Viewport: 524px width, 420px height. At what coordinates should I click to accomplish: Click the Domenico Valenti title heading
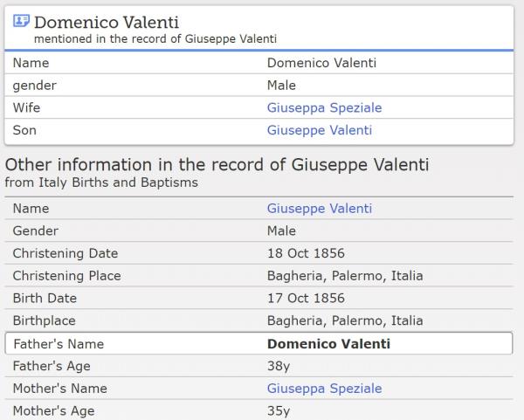point(106,22)
